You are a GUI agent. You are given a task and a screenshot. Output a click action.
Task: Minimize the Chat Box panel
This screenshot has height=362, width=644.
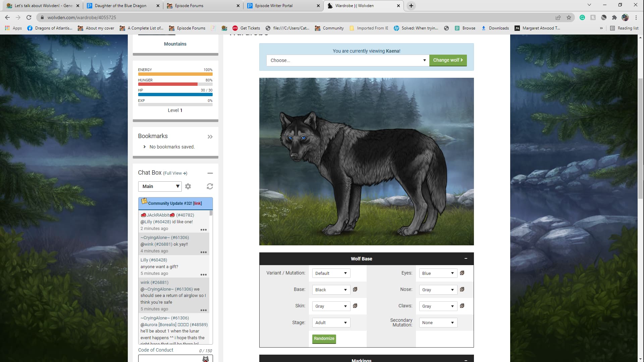(210, 173)
